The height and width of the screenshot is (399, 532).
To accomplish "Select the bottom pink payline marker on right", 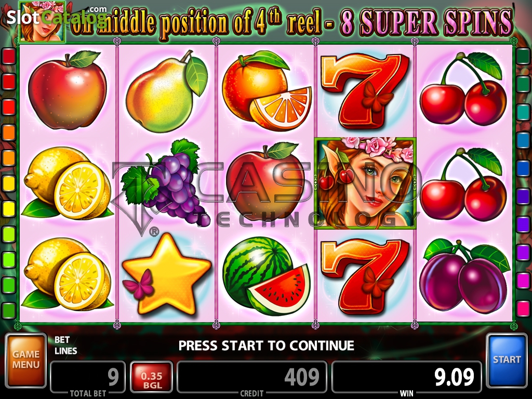I will pos(523,309).
